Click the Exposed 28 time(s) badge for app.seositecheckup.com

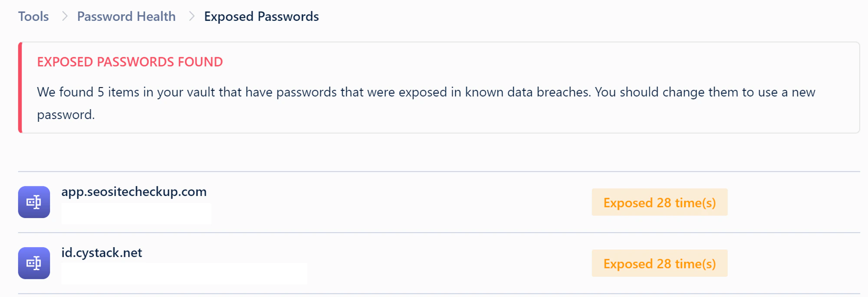659,202
